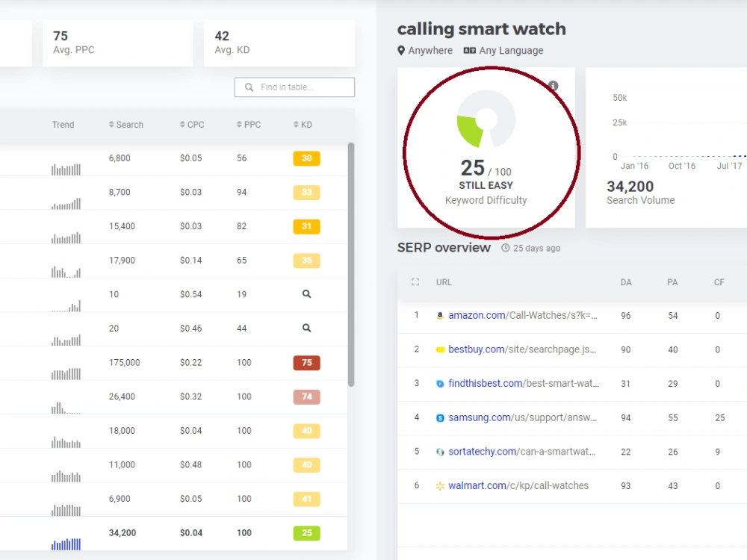The height and width of the screenshot is (560, 747).
Task: Click the CF column header in SERP overview
Action: coord(719,282)
